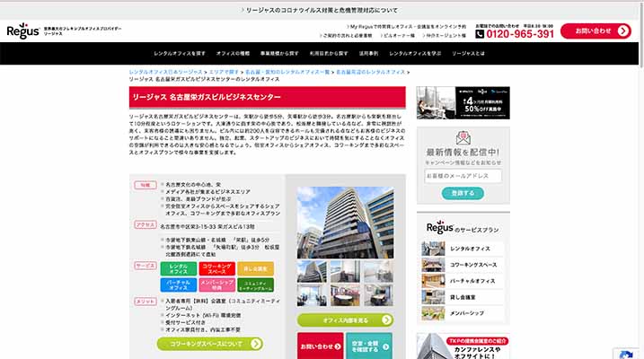The image size is (644, 359).
Task: Click the 登録する newsletter button
Action: tap(463, 193)
